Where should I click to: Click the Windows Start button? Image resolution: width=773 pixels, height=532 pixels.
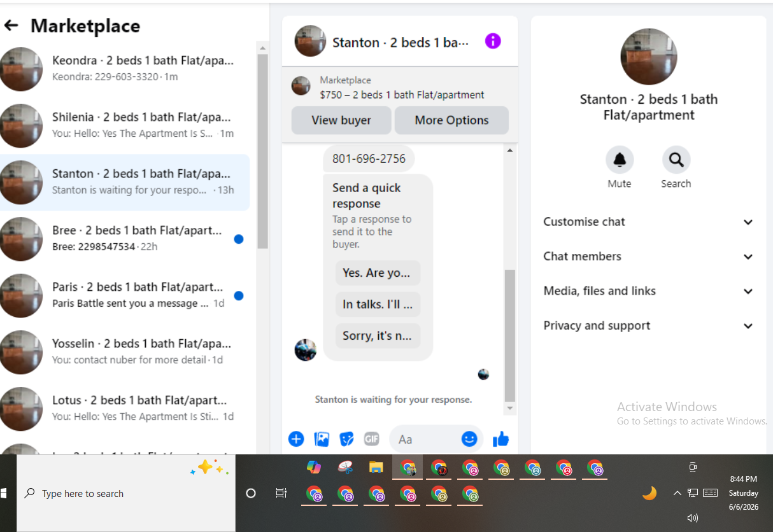click(3, 493)
